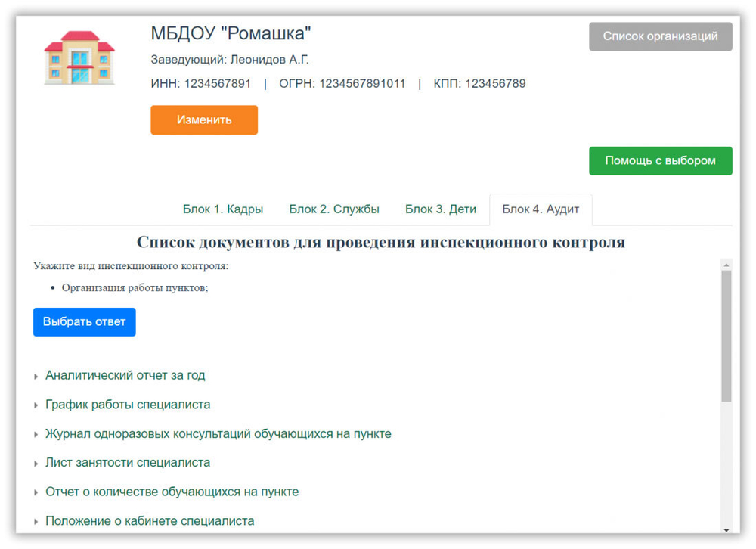Expand arrow beside Положение о кабинете специалиста

(36, 522)
